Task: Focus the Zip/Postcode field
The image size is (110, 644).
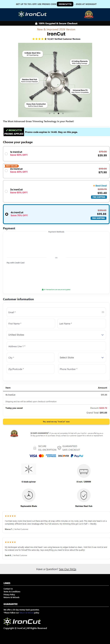Action: [x=30, y=369]
